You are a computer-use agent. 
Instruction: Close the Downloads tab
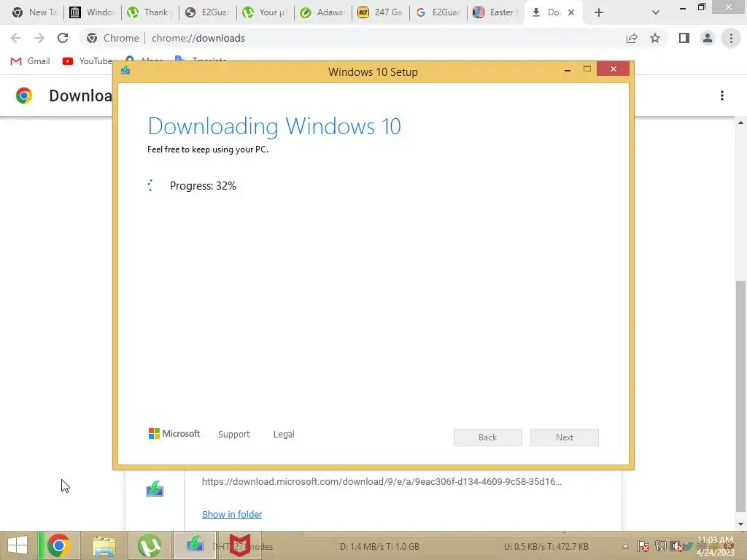click(x=570, y=12)
